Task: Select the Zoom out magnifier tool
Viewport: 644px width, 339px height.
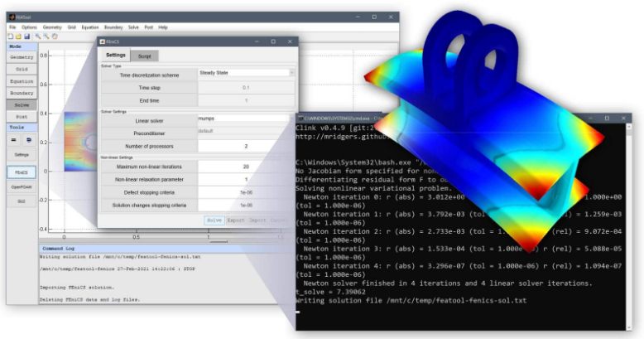Action: click(x=46, y=36)
